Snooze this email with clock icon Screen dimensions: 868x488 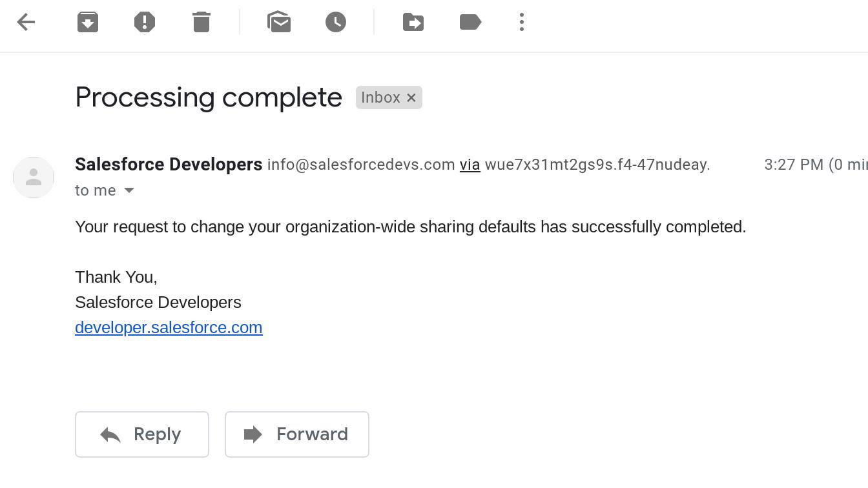(336, 22)
